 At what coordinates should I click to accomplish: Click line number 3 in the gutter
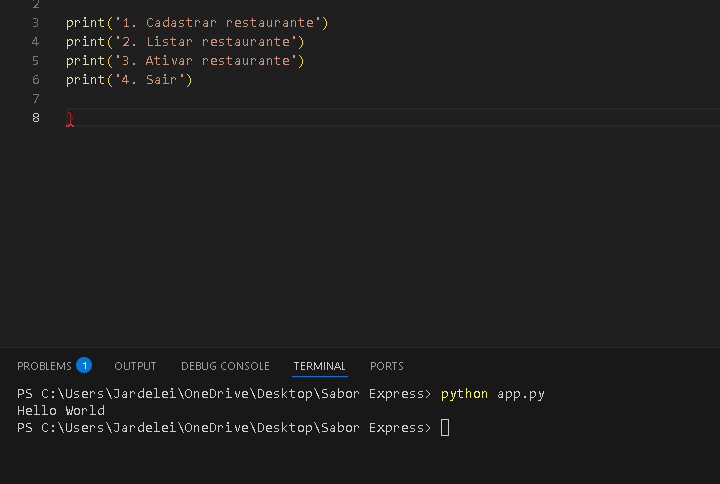coord(35,22)
